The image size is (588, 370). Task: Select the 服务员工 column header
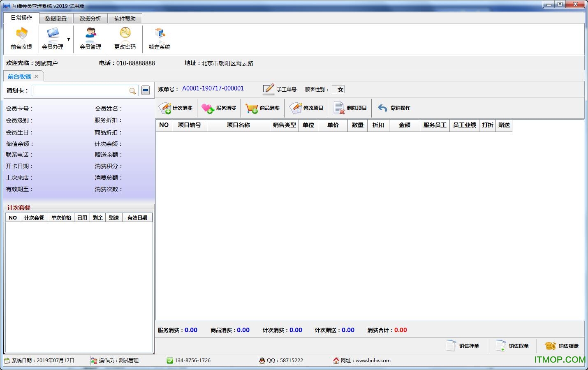(x=435, y=125)
